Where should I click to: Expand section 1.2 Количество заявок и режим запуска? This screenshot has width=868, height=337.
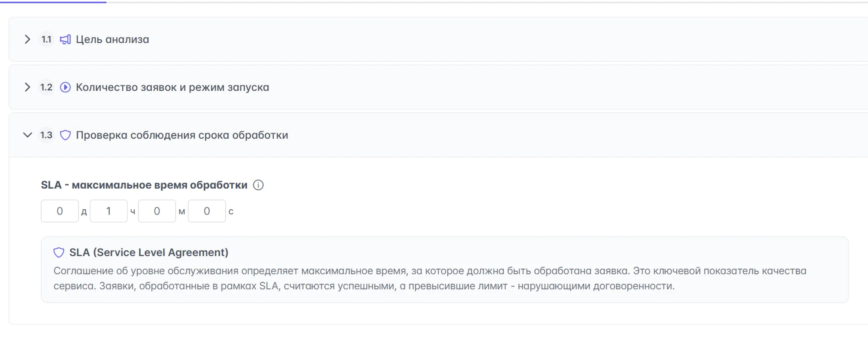27,87
